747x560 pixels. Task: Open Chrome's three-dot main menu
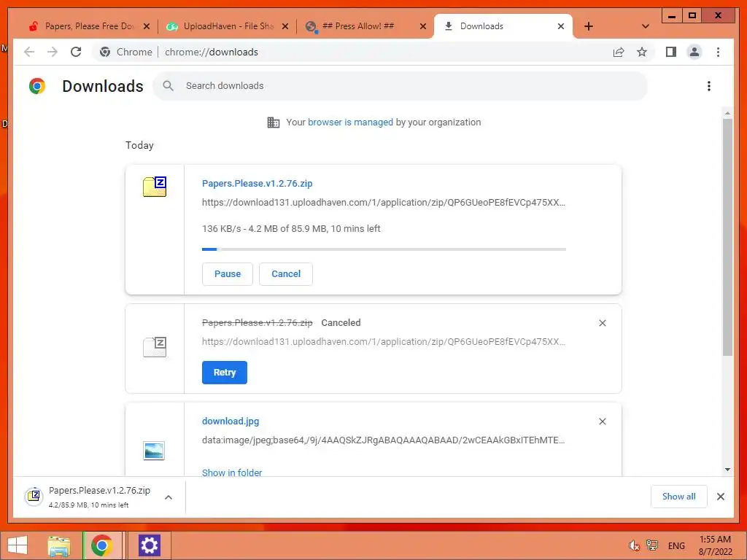718,52
